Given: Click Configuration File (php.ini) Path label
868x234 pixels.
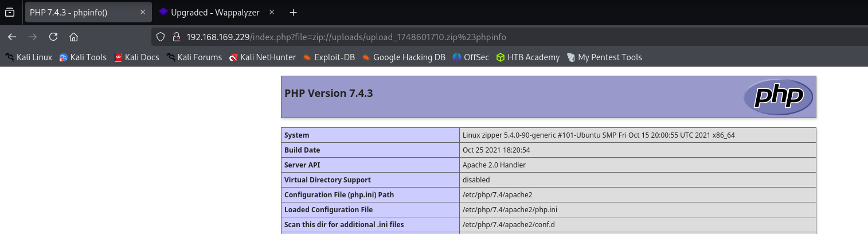Looking at the screenshot, I should click(370, 195).
